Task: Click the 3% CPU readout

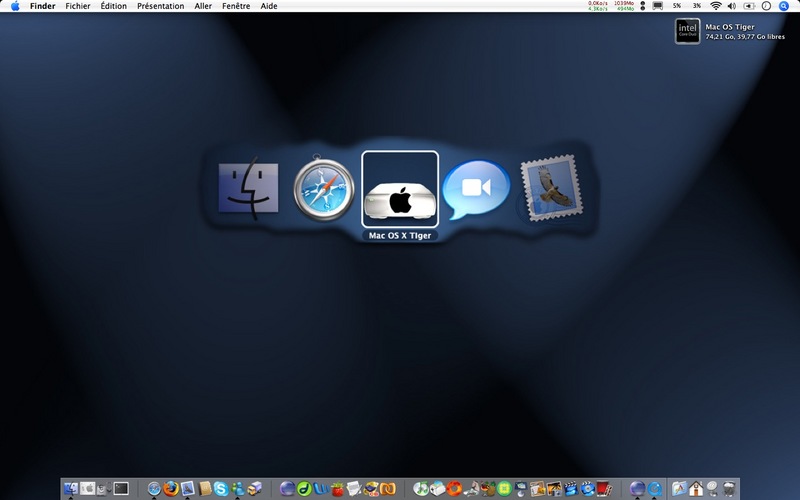Action: pyautogui.click(x=696, y=6)
